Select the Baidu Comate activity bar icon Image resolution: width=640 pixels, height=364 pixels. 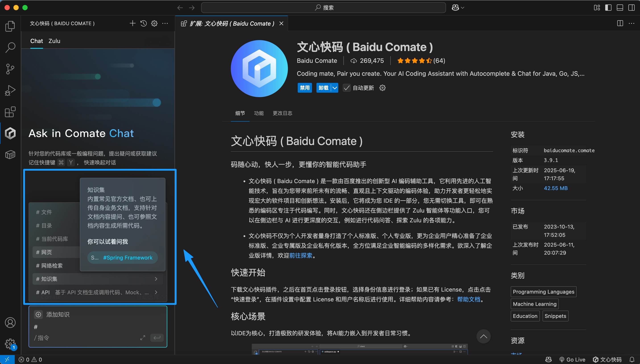[10, 133]
